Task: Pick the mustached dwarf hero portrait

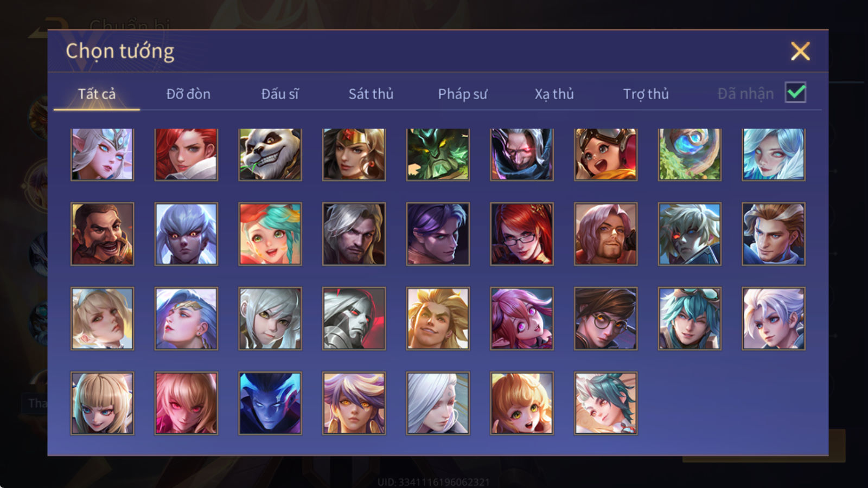Action: [102, 234]
